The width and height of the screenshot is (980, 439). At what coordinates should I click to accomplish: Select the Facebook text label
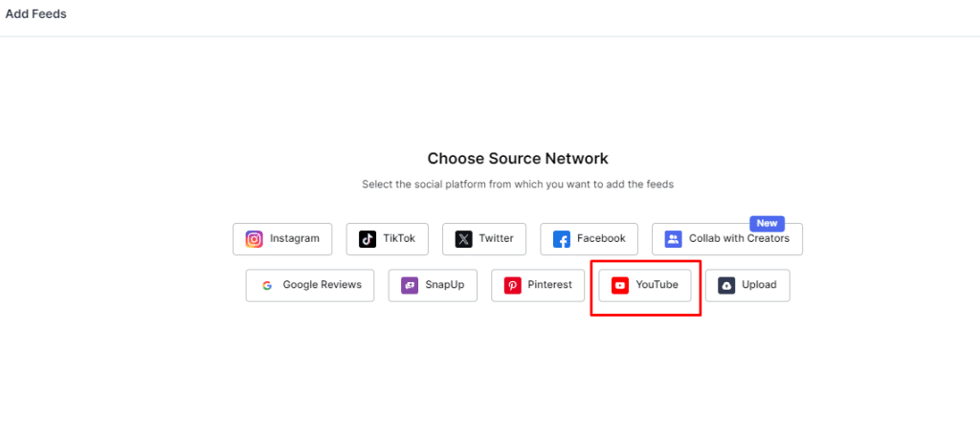click(x=601, y=239)
